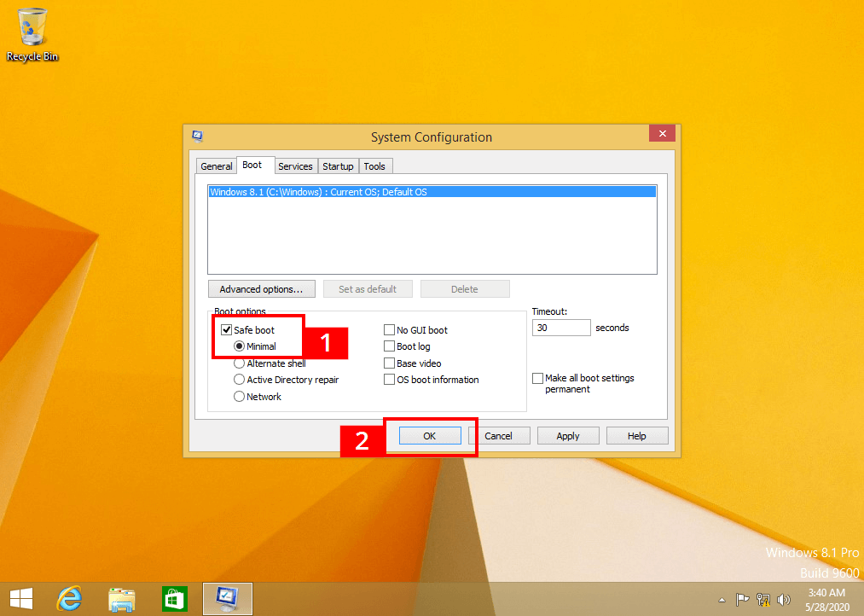Confirm with the OK button
This screenshot has width=864, height=616.
click(430, 436)
